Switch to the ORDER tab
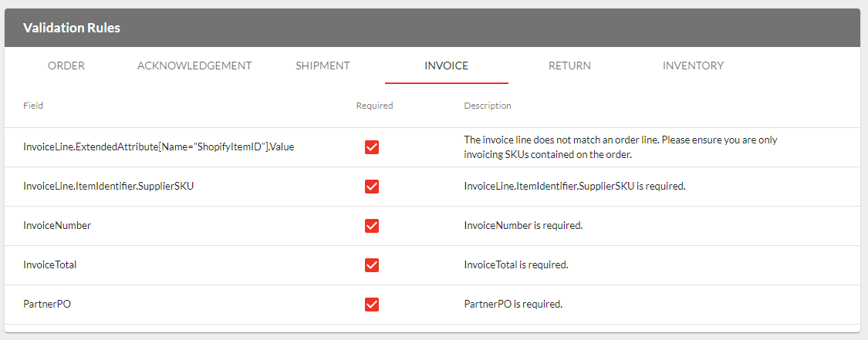Image resolution: width=868 pixels, height=340 pixels. pyautogui.click(x=66, y=66)
